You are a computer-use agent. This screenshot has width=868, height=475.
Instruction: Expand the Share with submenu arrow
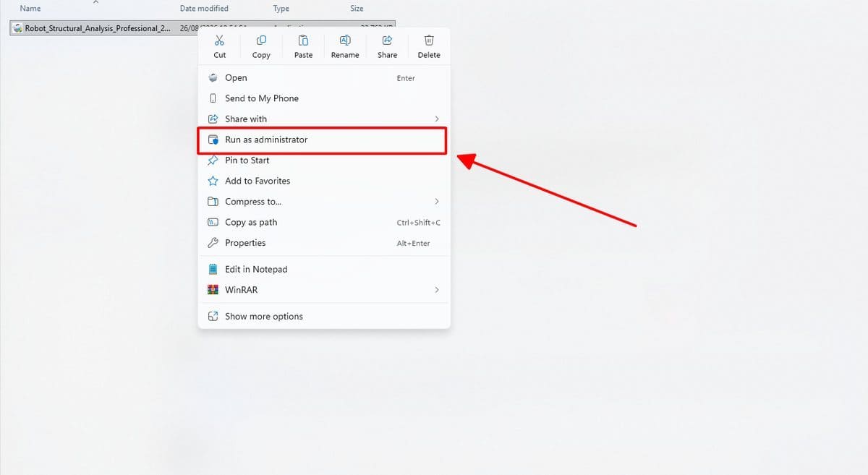click(436, 119)
